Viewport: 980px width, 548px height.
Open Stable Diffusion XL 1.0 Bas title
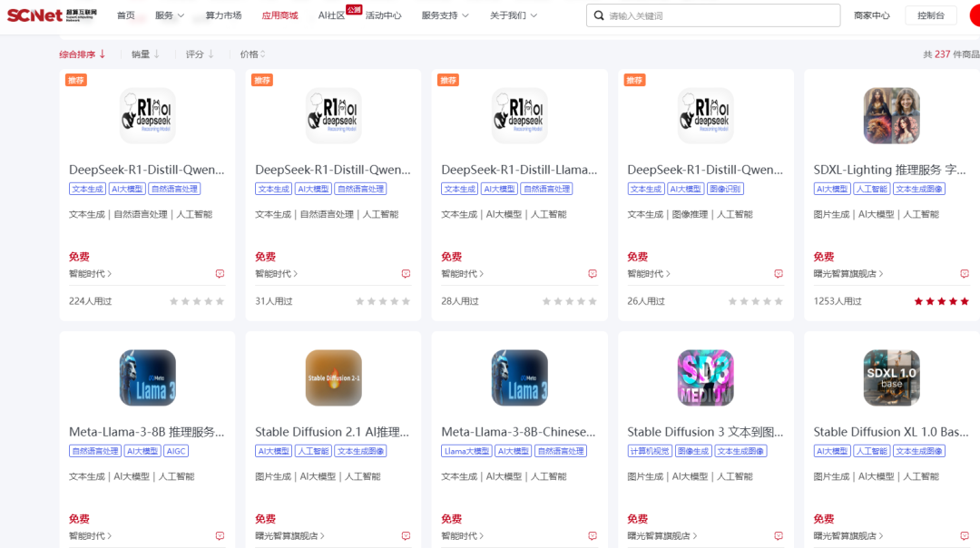[x=891, y=432]
